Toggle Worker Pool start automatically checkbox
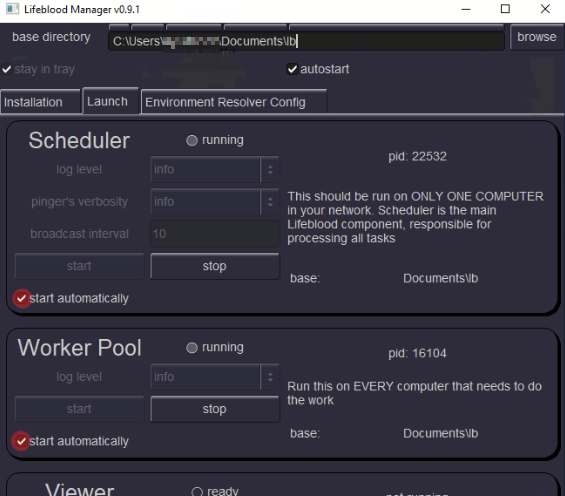This screenshot has width=565, height=496. (x=21, y=441)
